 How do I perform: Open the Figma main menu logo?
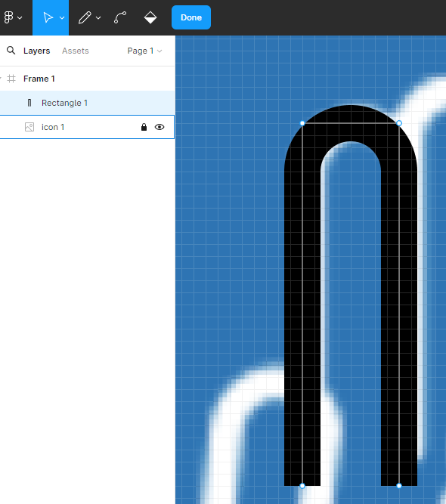(8, 17)
